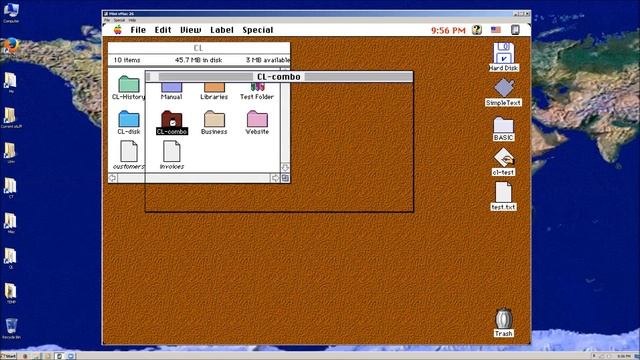Open the View menu
The height and width of the screenshot is (360, 640).
[x=191, y=30]
